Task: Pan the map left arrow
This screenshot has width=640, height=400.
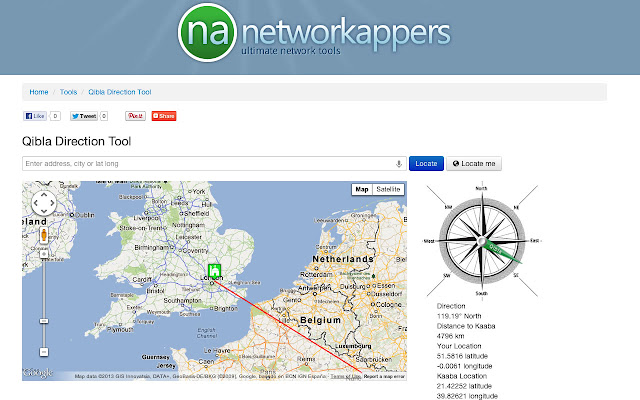Action: pyautogui.click(x=36, y=203)
